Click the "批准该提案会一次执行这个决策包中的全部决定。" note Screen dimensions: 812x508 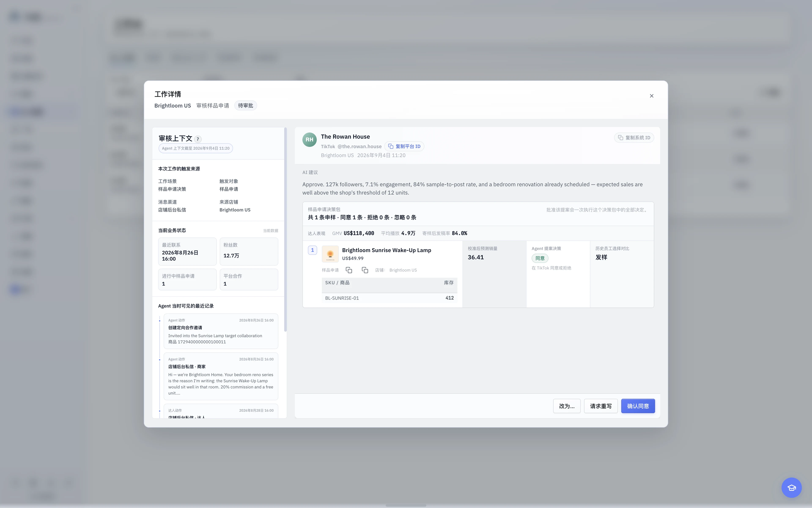click(597, 210)
